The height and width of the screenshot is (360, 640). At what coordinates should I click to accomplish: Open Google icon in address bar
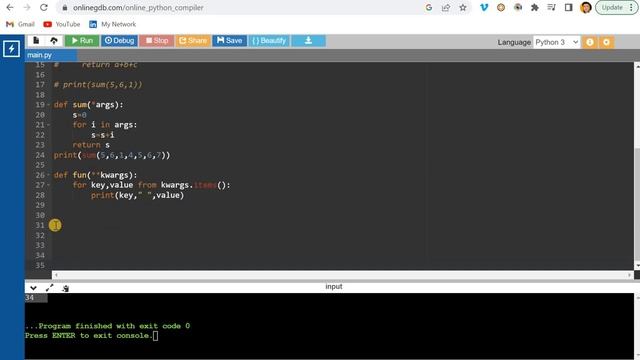pos(429,7)
